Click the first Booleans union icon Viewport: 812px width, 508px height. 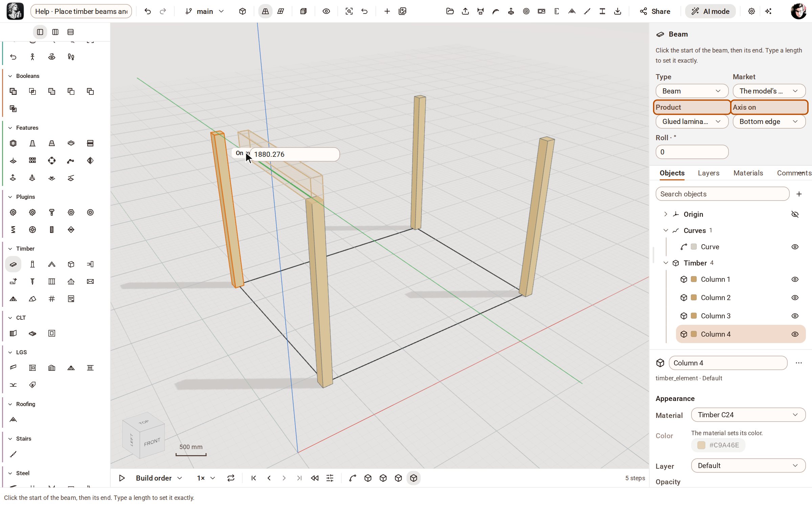click(13, 91)
